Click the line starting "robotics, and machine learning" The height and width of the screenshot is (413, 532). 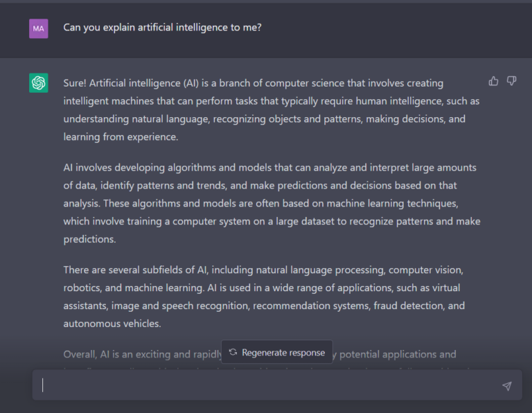click(262, 288)
